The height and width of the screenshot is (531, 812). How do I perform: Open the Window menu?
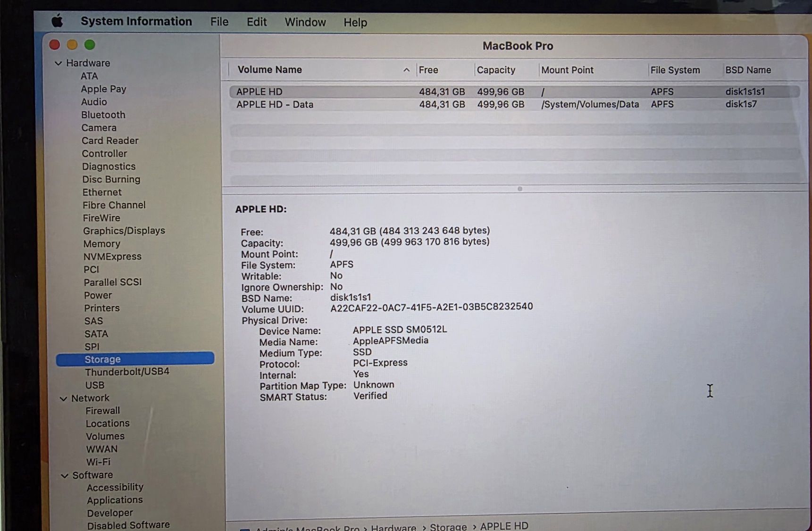coord(305,22)
